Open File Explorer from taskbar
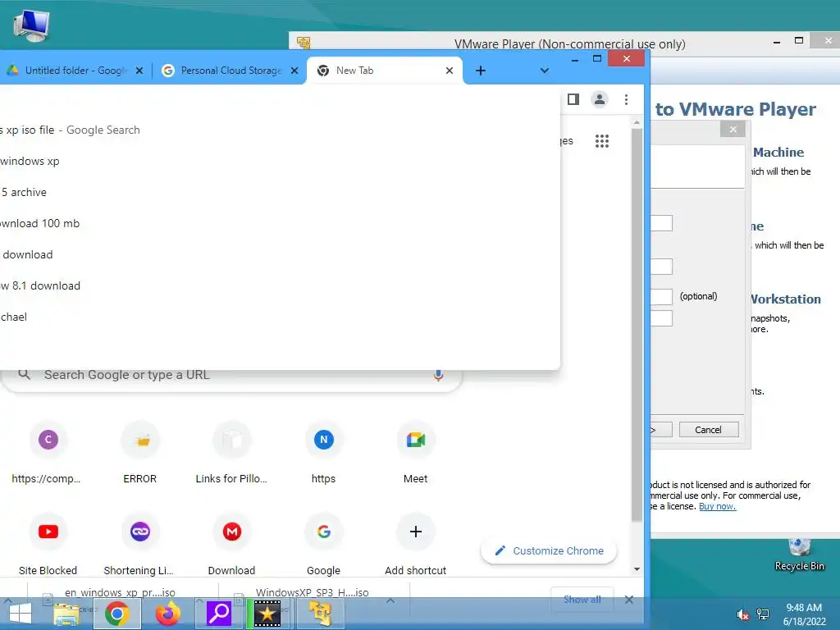840x630 pixels. pyautogui.click(x=66, y=614)
